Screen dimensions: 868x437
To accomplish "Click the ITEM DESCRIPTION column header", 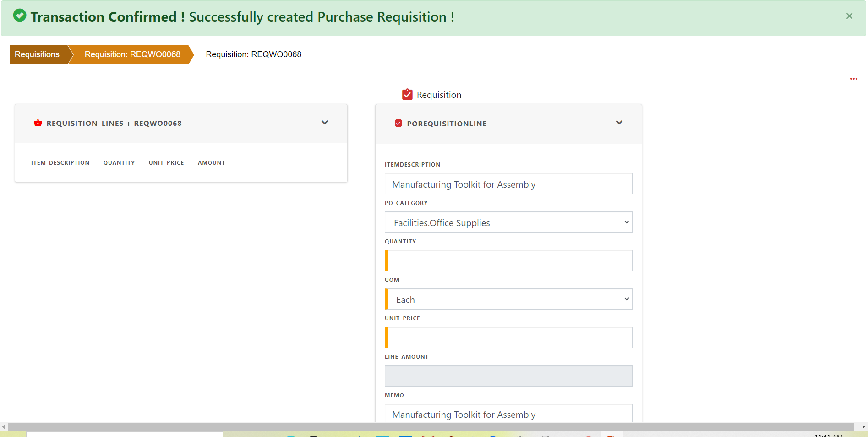I will coord(60,163).
